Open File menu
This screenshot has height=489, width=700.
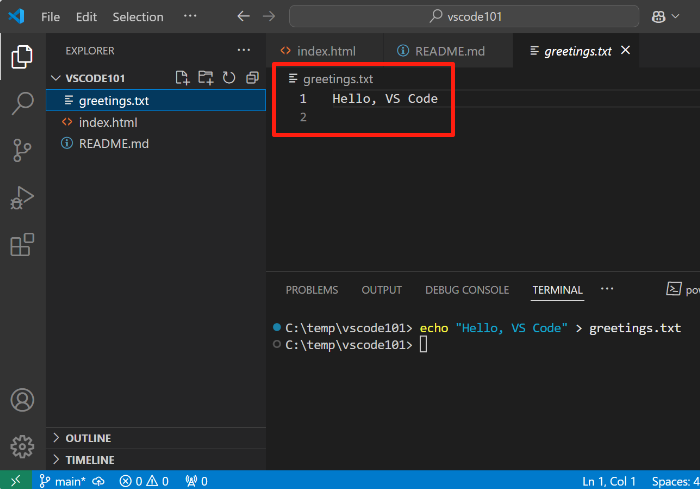(x=50, y=17)
